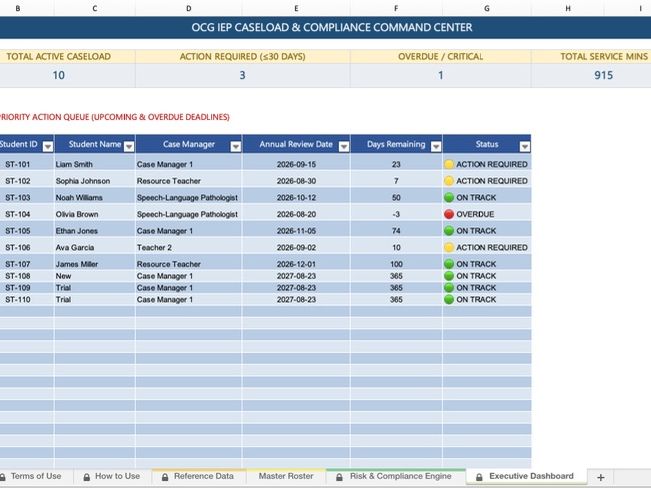This screenshot has width=651, height=488.
Task: Open Student Name filter dropdown
Action: click(129, 147)
